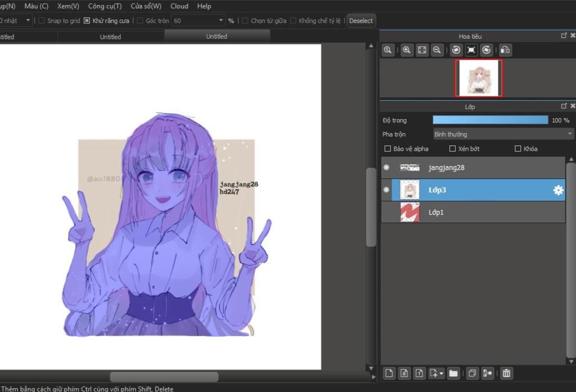
Task: Open the Màu (C) menu
Action: click(37, 6)
